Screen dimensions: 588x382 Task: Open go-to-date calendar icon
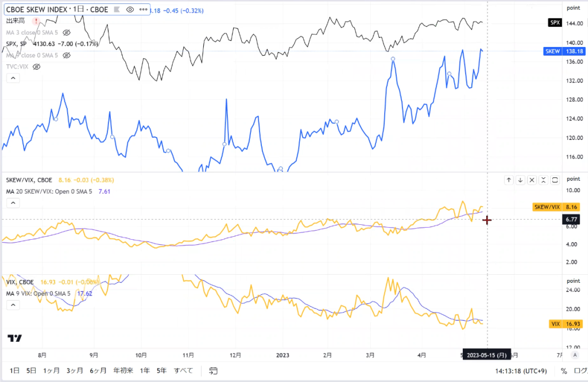point(213,371)
